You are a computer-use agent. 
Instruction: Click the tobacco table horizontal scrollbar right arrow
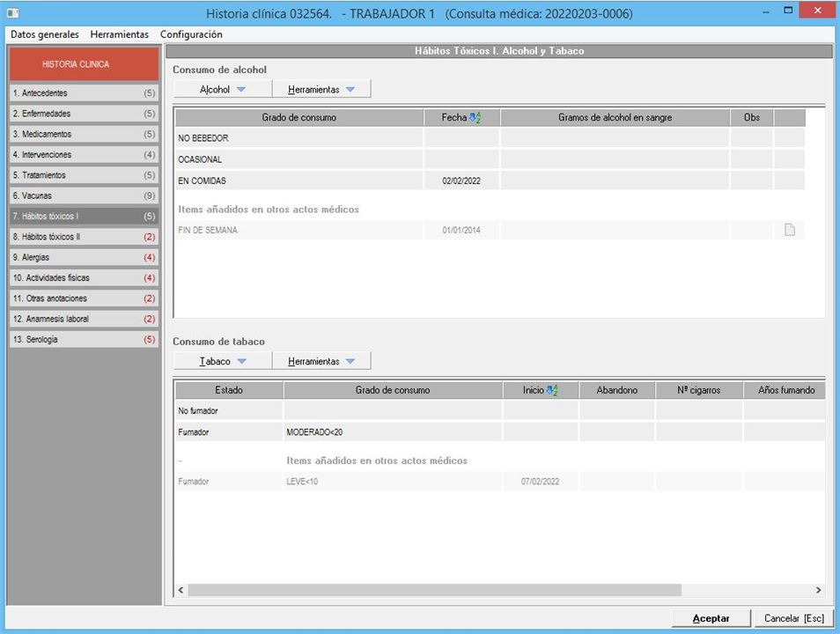pyautogui.click(x=818, y=590)
